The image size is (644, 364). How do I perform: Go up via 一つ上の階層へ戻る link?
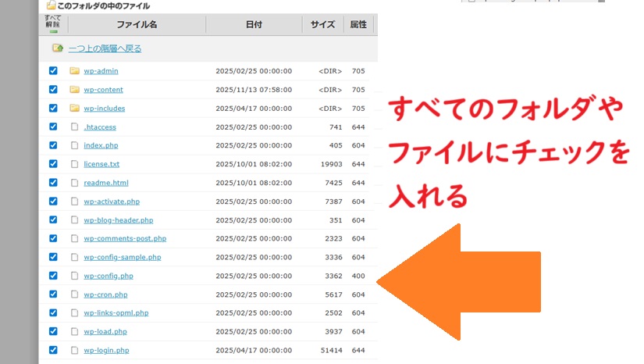click(x=105, y=48)
